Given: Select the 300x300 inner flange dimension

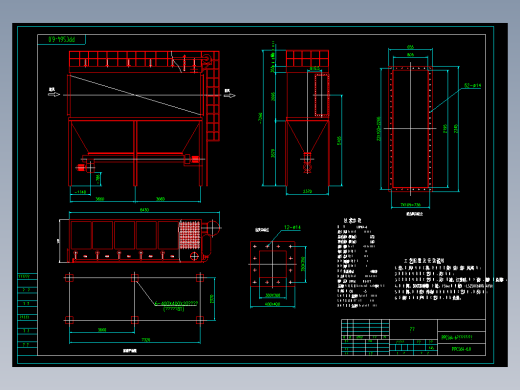Looking at the screenshot, I should pos(273,295).
